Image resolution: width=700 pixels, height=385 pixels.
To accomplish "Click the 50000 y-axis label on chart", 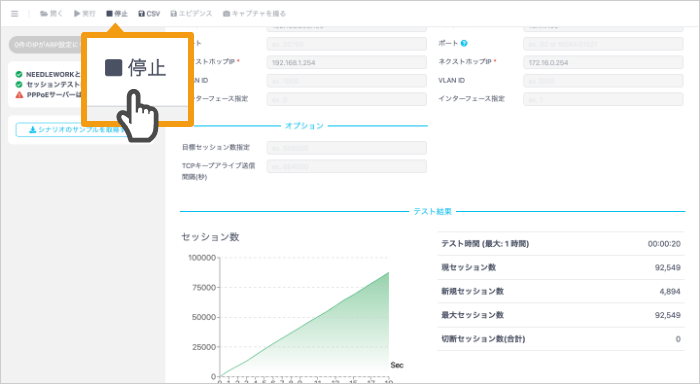I will (x=204, y=318).
